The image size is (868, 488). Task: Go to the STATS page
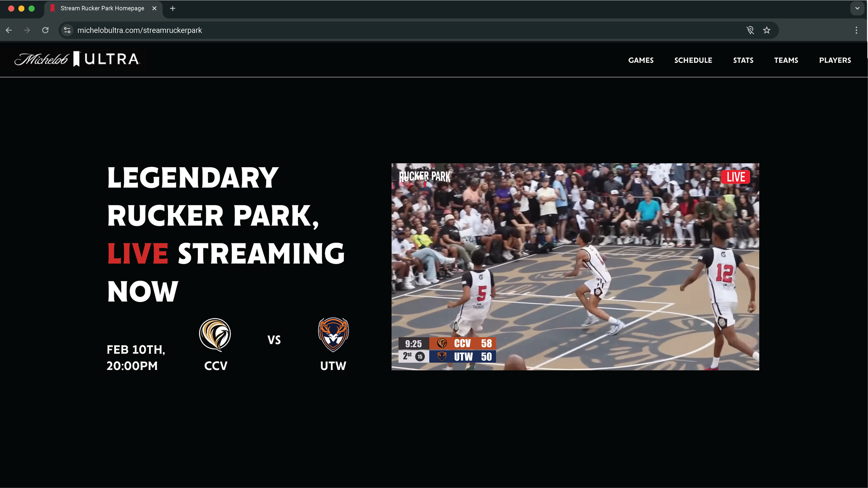(743, 60)
